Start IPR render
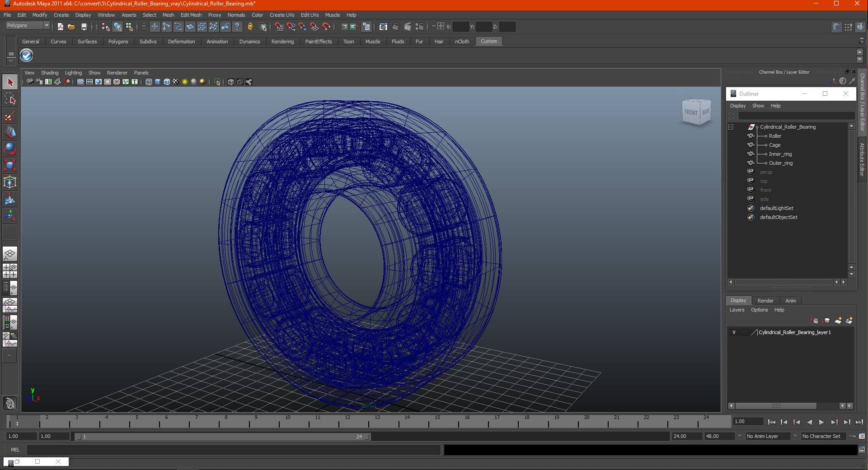 coord(408,27)
